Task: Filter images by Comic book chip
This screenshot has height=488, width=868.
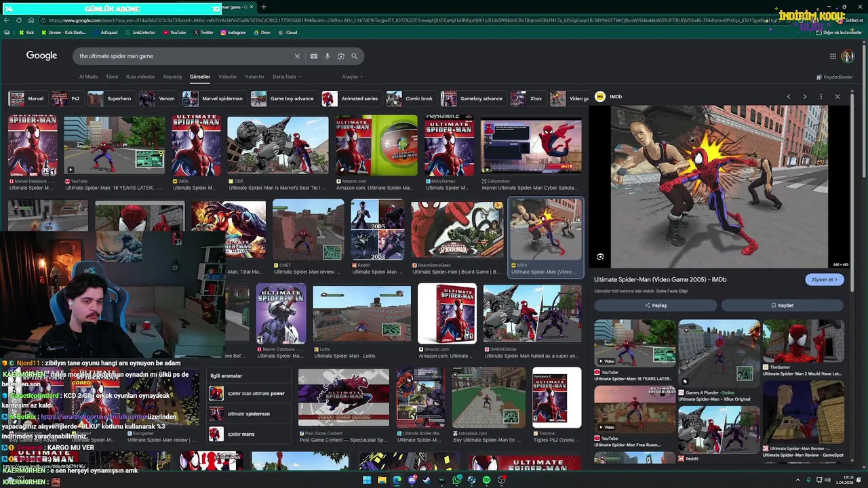Action: coord(410,98)
